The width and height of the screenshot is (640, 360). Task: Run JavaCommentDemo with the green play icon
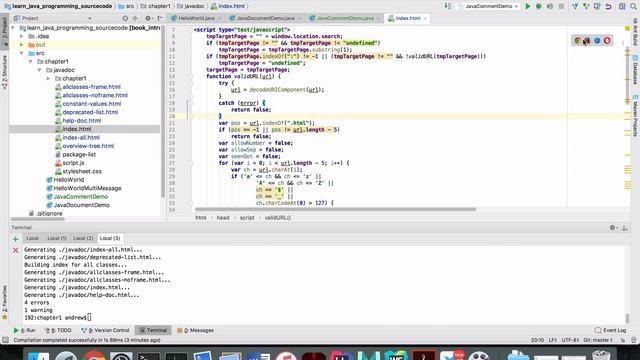point(528,6)
